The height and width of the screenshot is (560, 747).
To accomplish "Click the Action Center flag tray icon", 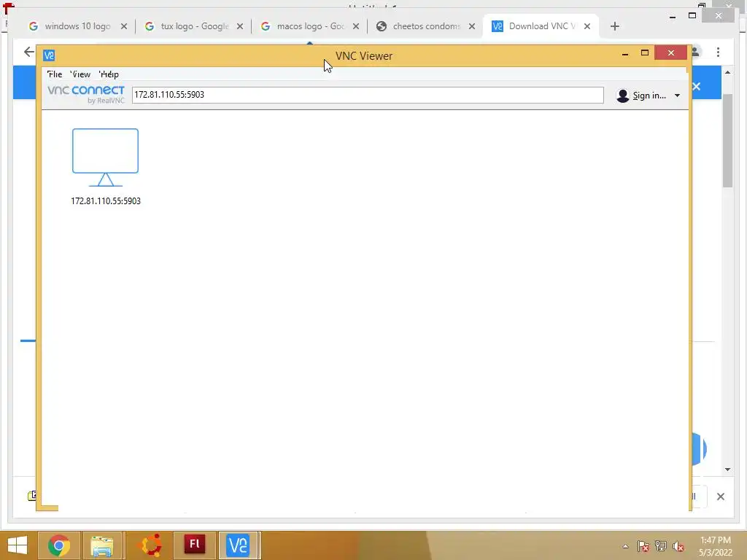I will pos(643,546).
